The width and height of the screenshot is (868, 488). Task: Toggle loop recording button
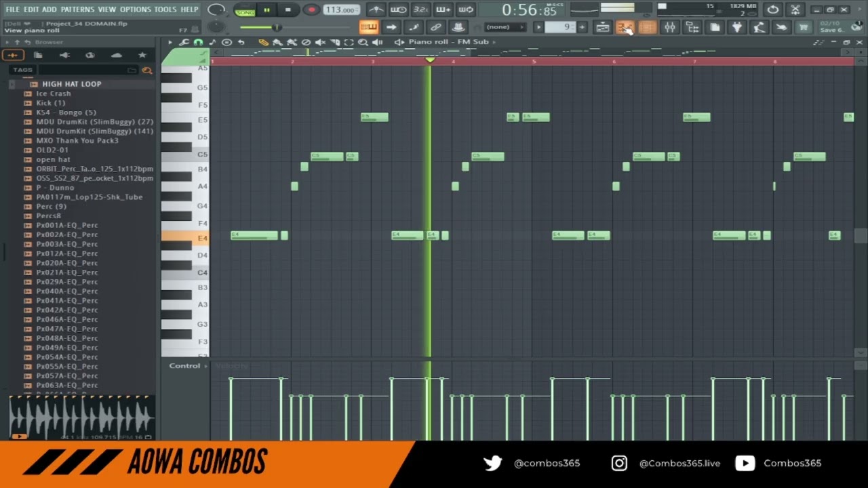[465, 9]
